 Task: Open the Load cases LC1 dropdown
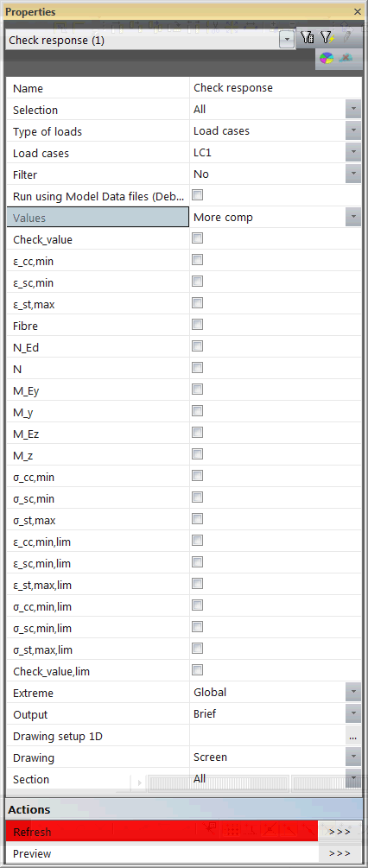tap(353, 153)
